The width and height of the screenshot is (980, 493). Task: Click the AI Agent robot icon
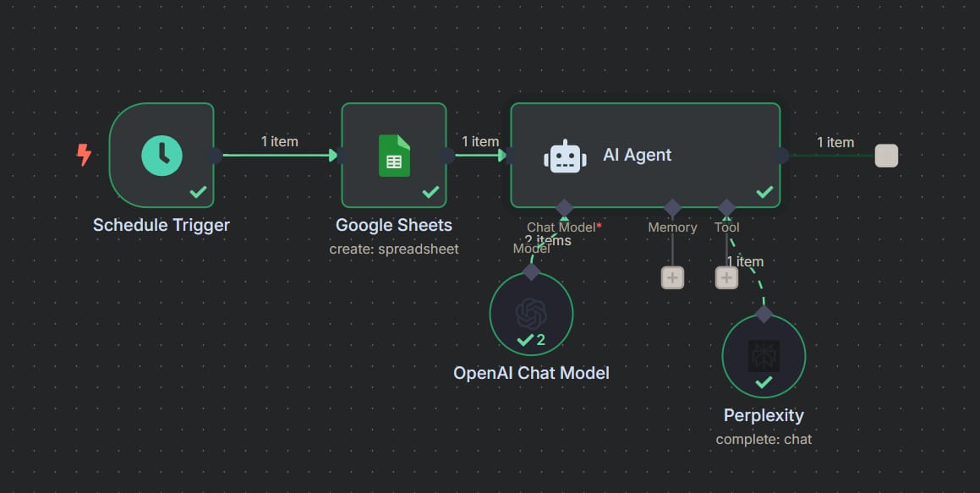[565, 156]
